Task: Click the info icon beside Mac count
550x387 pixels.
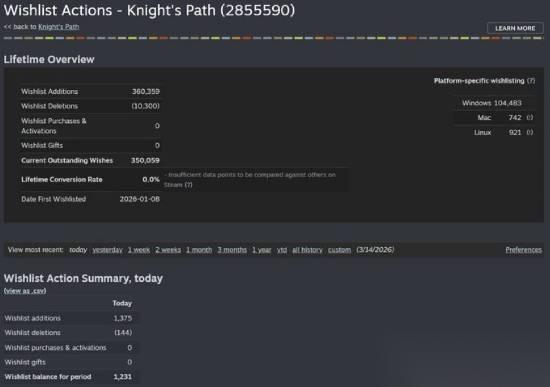Action: 530,118
